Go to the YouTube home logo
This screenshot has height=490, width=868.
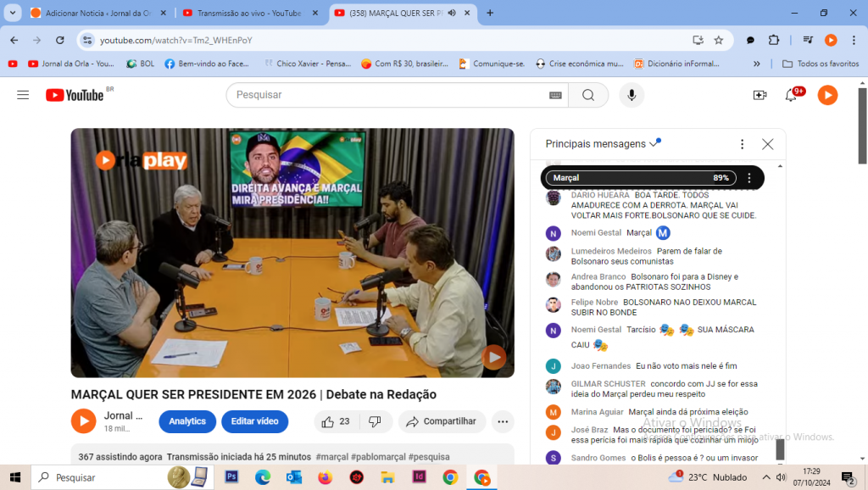pos(75,95)
